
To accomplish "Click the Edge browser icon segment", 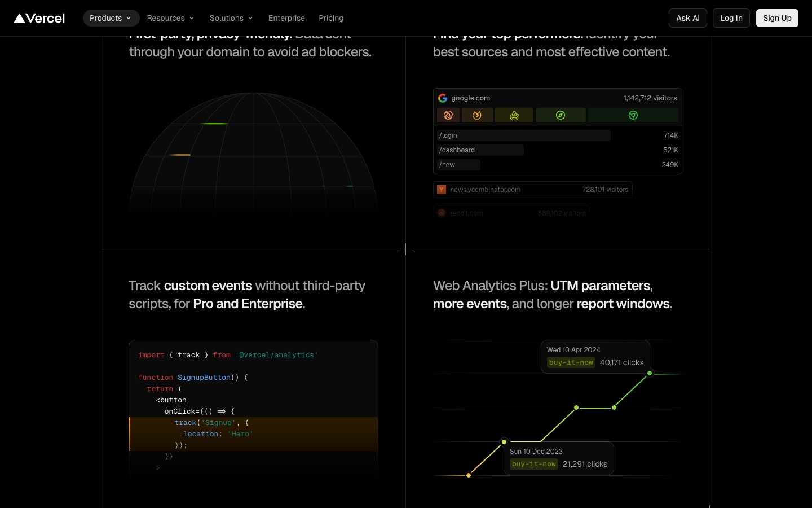I will (448, 115).
